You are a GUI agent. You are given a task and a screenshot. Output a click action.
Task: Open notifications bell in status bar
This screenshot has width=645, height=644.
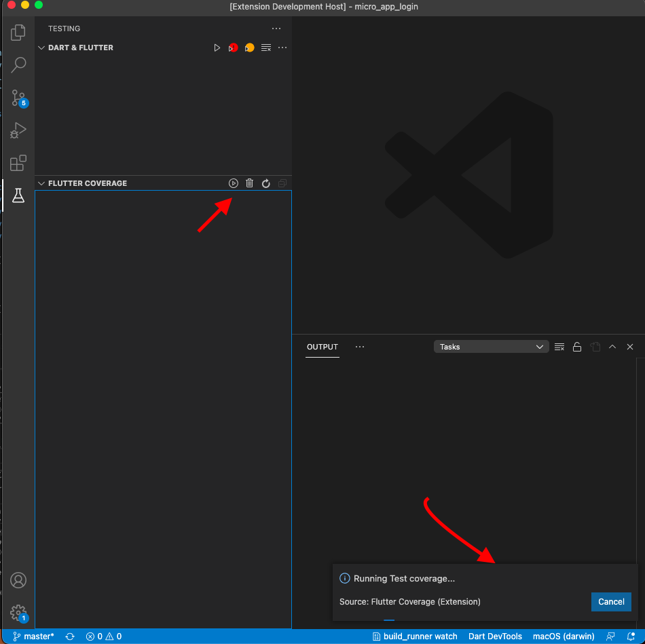(x=631, y=636)
